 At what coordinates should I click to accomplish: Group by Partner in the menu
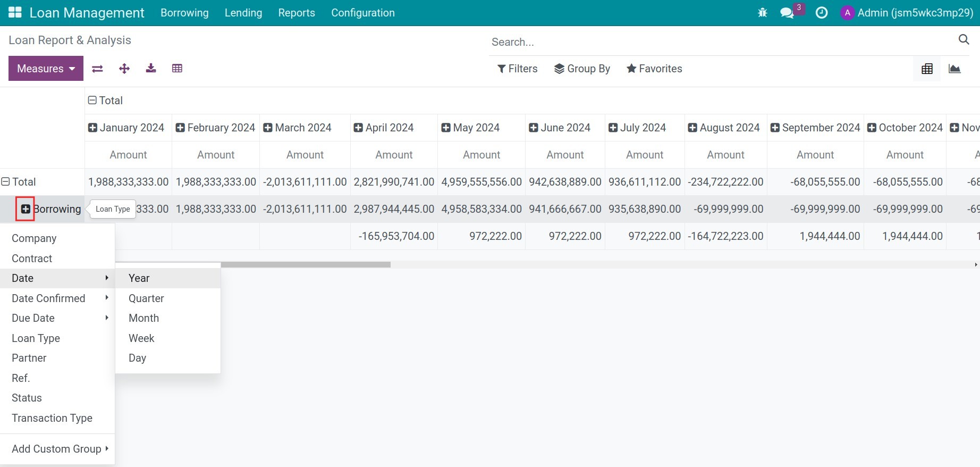point(57,358)
